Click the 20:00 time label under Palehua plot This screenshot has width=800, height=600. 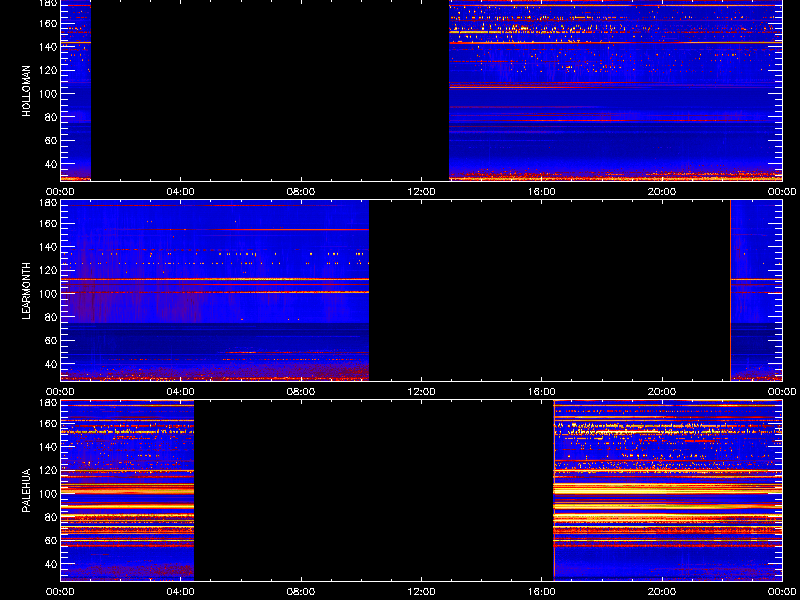[662, 592]
